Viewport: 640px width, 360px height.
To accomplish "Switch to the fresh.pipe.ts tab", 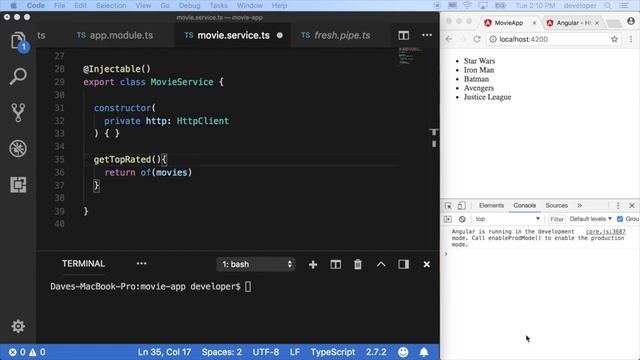I will (x=336, y=36).
